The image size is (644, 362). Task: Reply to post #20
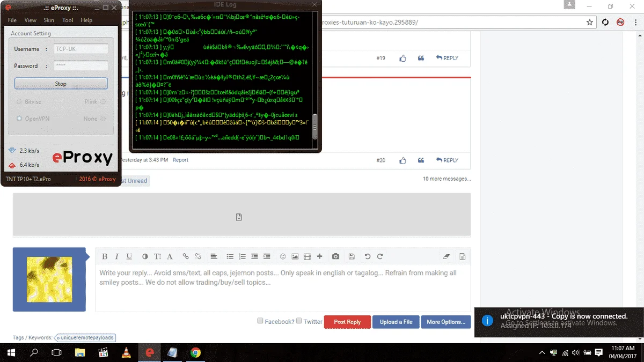tap(447, 160)
